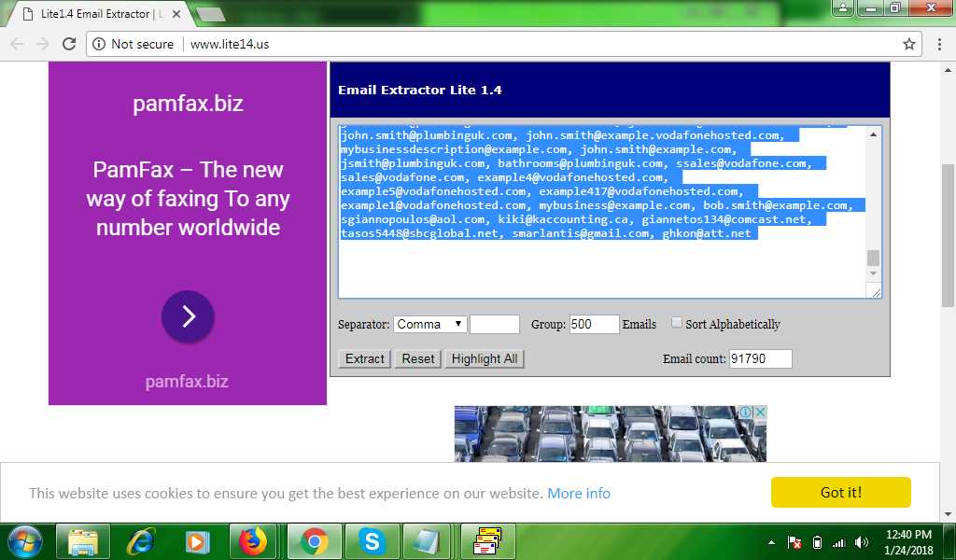This screenshot has width=956, height=560.
Task: Click the Group field containing 500
Action: click(594, 324)
